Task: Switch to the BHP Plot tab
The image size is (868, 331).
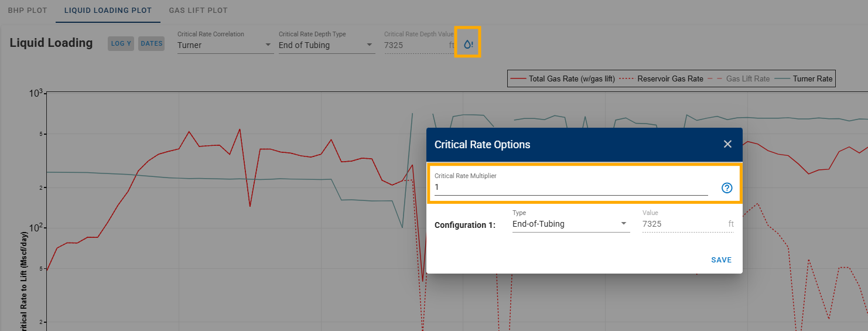Action: coord(28,11)
